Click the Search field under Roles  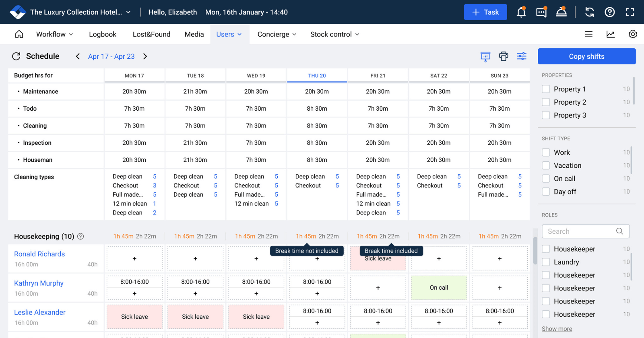pos(580,231)
